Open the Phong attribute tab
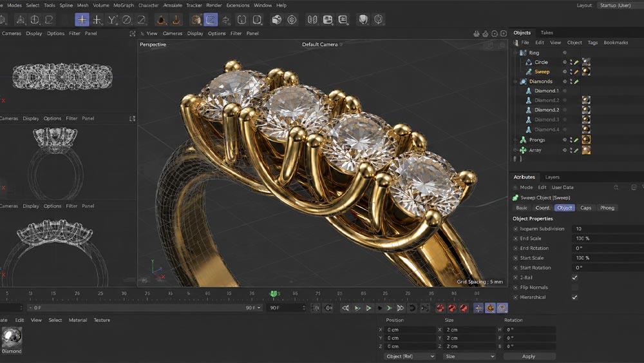Screen dimensions: 644x363 [607, 208]
